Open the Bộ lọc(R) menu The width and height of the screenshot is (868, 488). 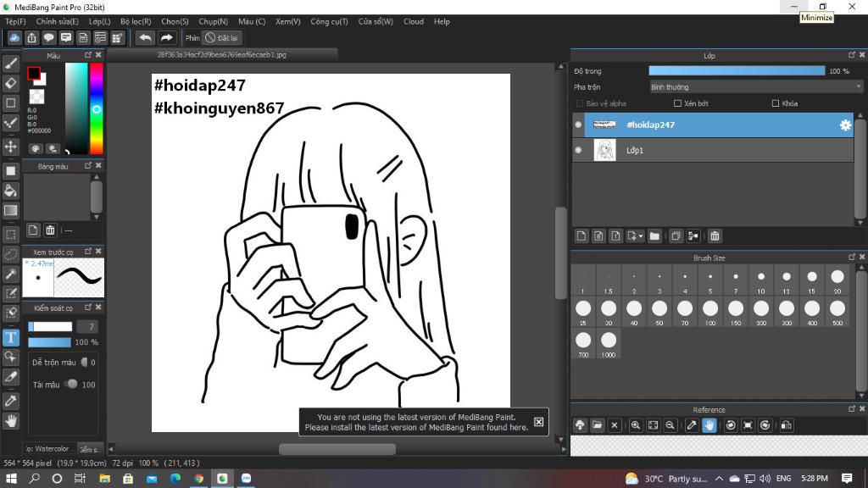point(136,21)
